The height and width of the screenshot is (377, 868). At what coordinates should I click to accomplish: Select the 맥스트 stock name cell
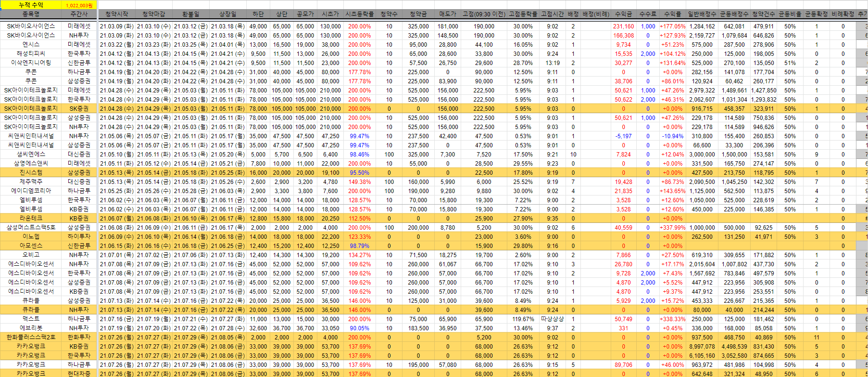pyautogui.click(x=31, y=319)
